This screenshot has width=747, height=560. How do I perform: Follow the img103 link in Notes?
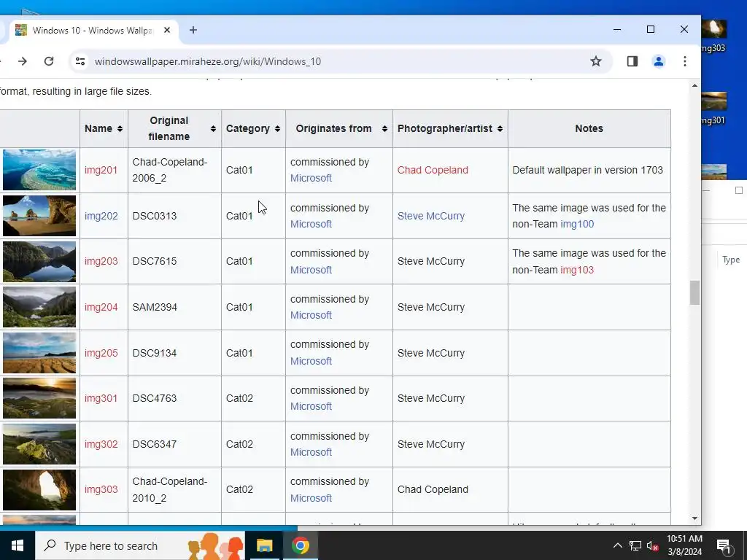[x=577, y=270]
